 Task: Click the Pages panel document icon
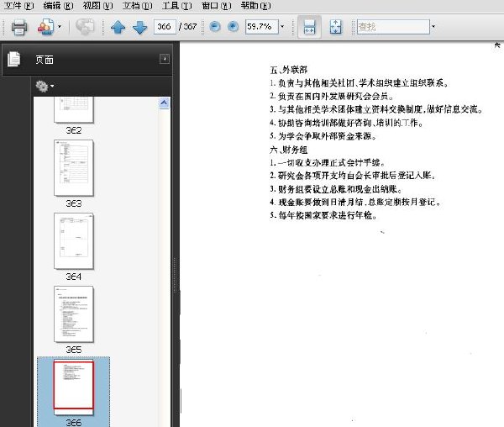13,59
